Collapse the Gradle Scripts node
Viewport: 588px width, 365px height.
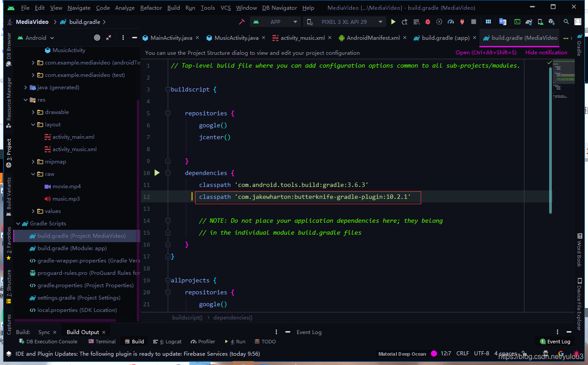[x=18, y=224]
